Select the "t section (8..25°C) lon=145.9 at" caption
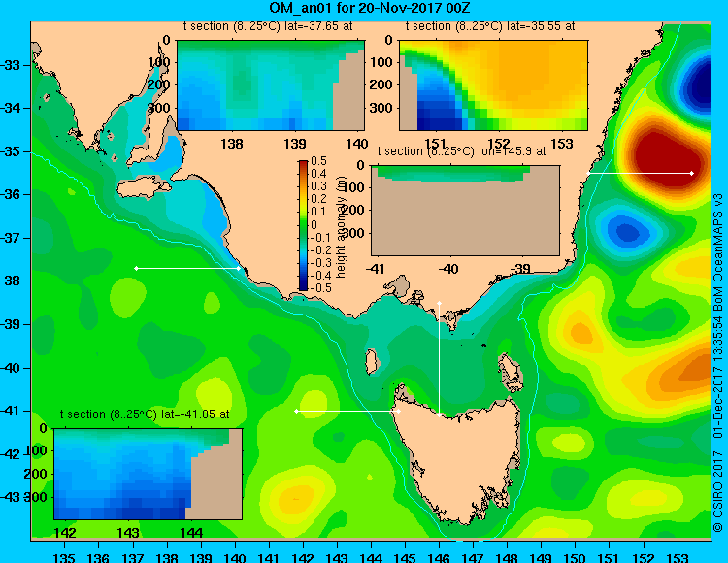 click(461, 151)
